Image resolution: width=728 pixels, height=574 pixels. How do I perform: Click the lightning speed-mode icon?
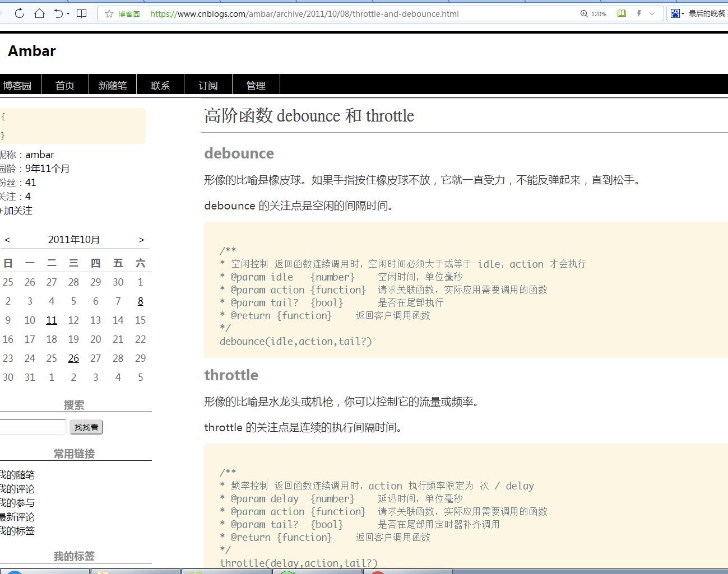coord(639,14)
